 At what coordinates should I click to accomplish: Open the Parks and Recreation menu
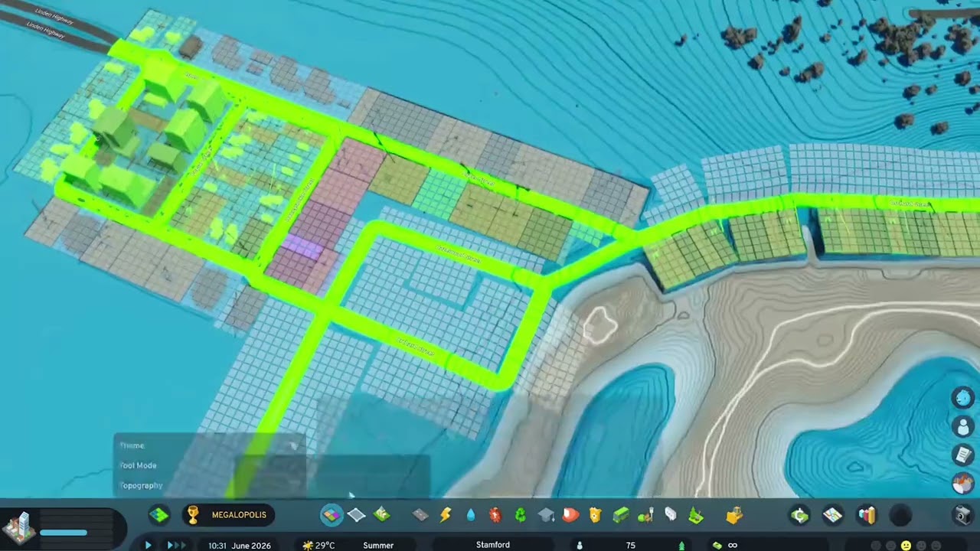coord(646,515)
